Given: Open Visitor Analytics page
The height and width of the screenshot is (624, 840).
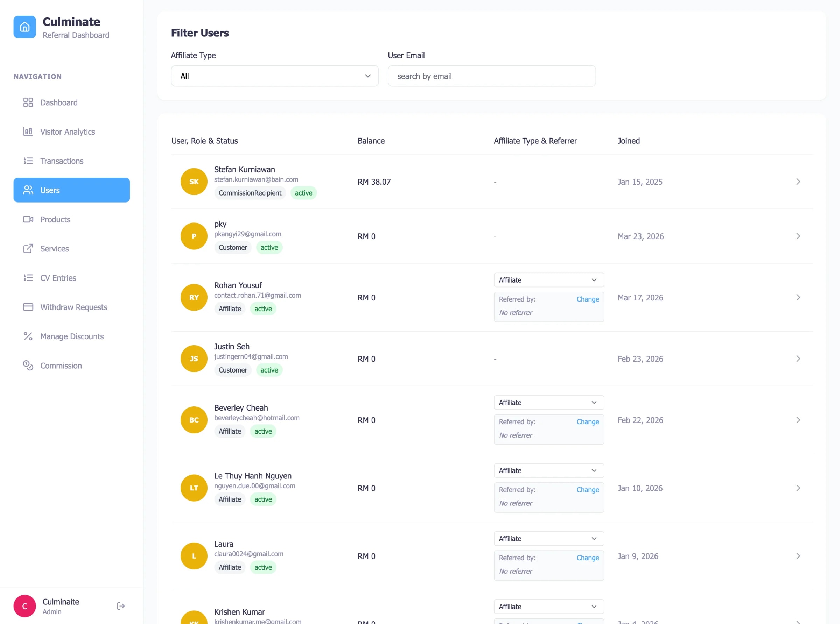Looking at the screenshot, I should 71,132.
